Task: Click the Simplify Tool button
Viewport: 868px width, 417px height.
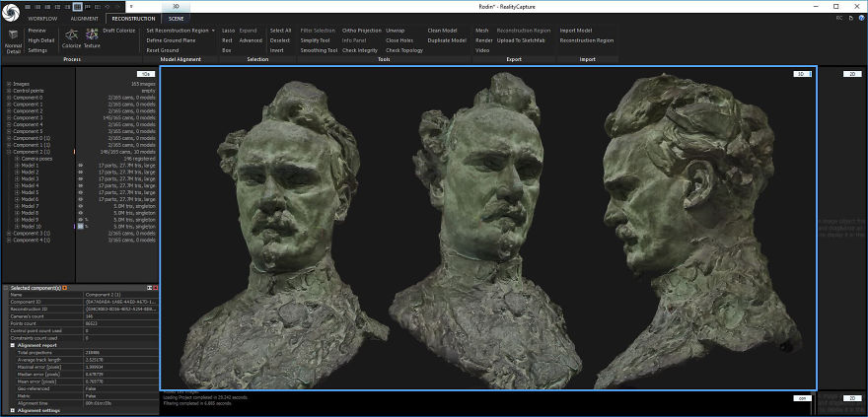Action: pos(316,40)
